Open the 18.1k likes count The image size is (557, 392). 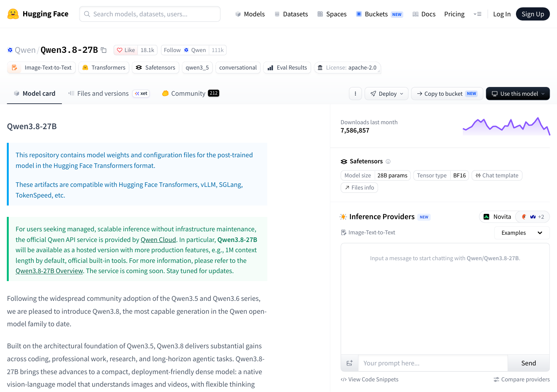click(147, 50)
